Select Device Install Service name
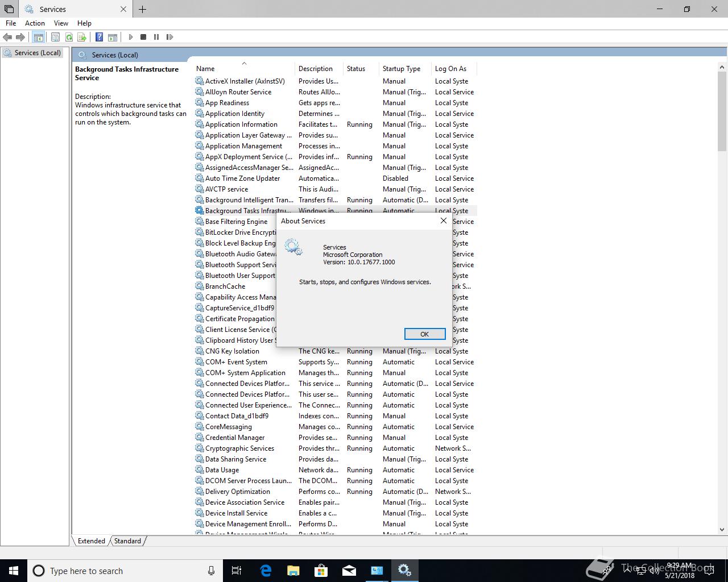This screenshot has height=582, width=728. (x=236, y=513)
